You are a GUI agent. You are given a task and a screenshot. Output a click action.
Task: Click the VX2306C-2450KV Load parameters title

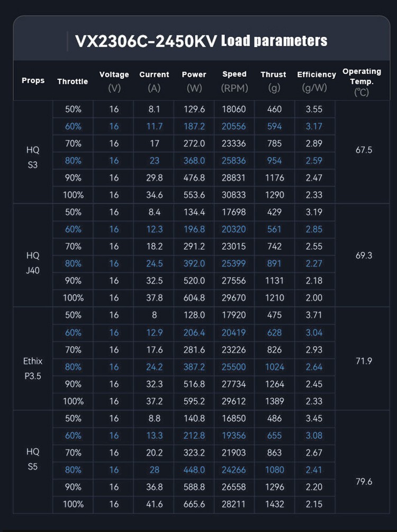point(201,41)
